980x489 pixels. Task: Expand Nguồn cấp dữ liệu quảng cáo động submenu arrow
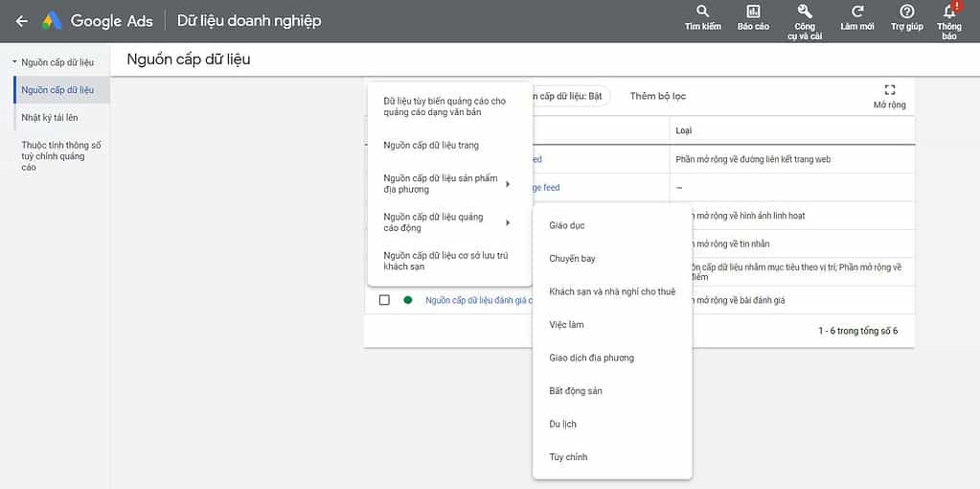point(508,222)
